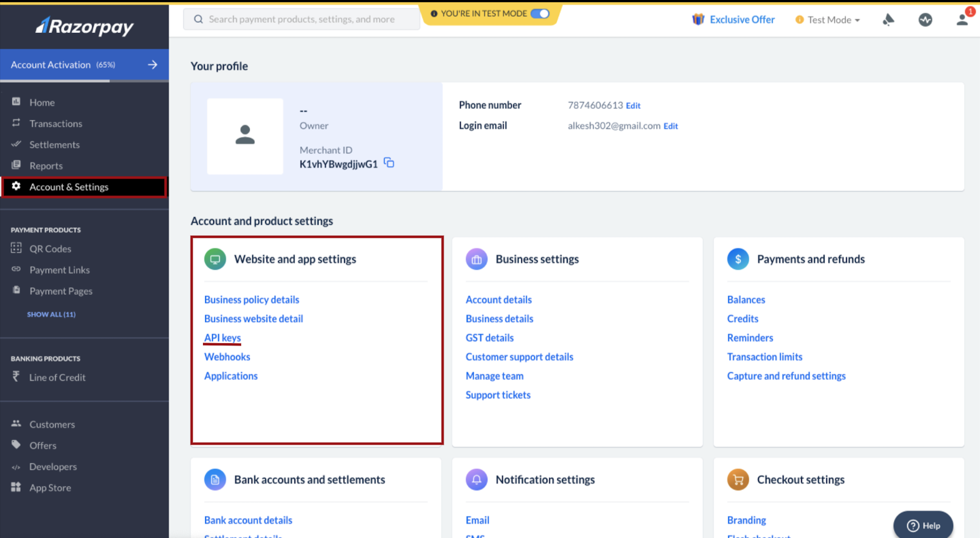This screenshot has width=980, height=538.
Task: Copy the Merchant ID using the copy icon
Action: point(389,163)
